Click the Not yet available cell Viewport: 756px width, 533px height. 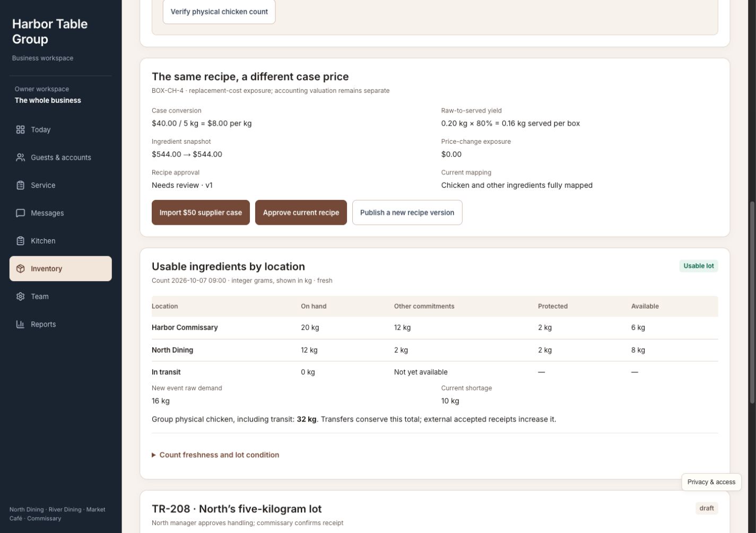point(421,372)
